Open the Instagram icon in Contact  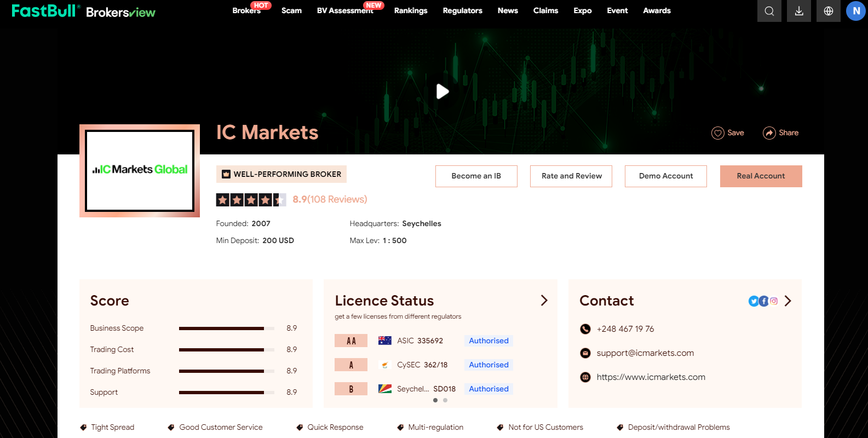point(774,301)
